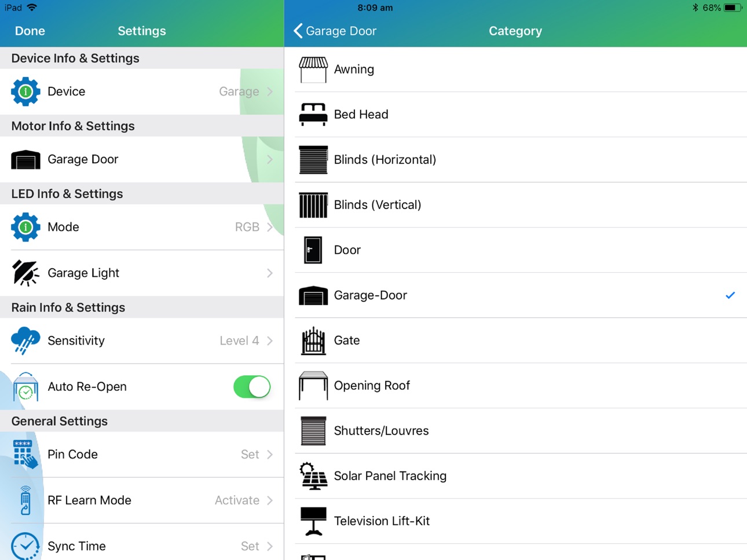Open Mode RGB chevron
Viewport: 747px width, 560px height.
270,227
